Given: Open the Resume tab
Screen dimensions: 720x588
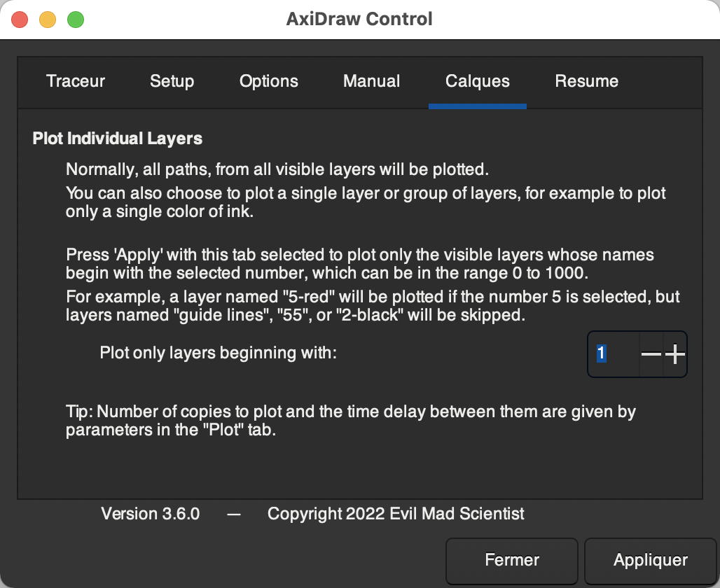Looking at the screenshot, I should [x=586, y=81].
